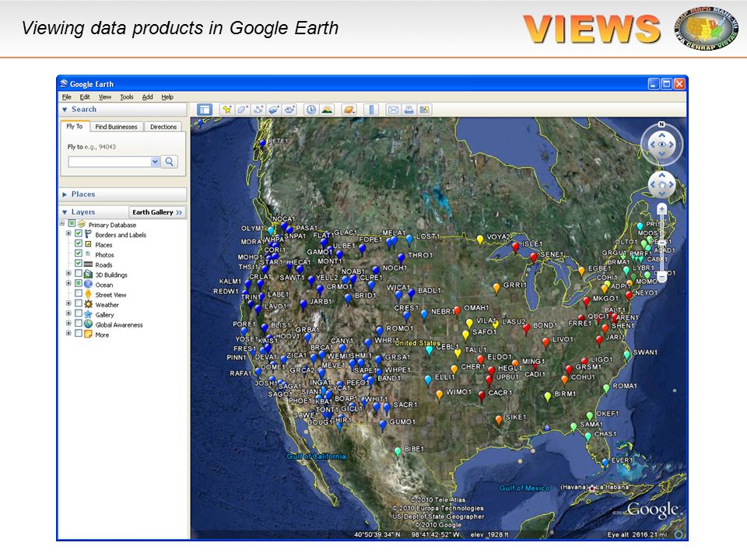This screenshot has width=747, height=560.
Task: Open the View menu
Action: coord(105,97)
